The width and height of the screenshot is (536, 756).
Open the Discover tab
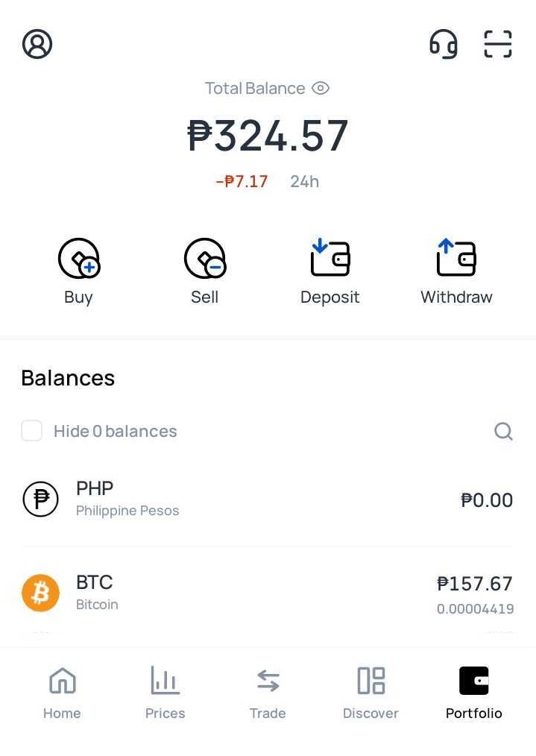[371, 692]
